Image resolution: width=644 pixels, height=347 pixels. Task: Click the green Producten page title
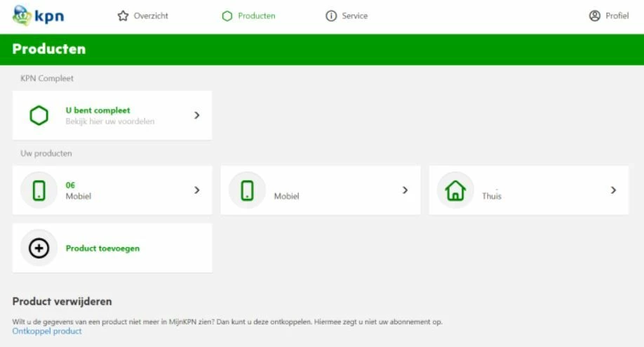49,49
